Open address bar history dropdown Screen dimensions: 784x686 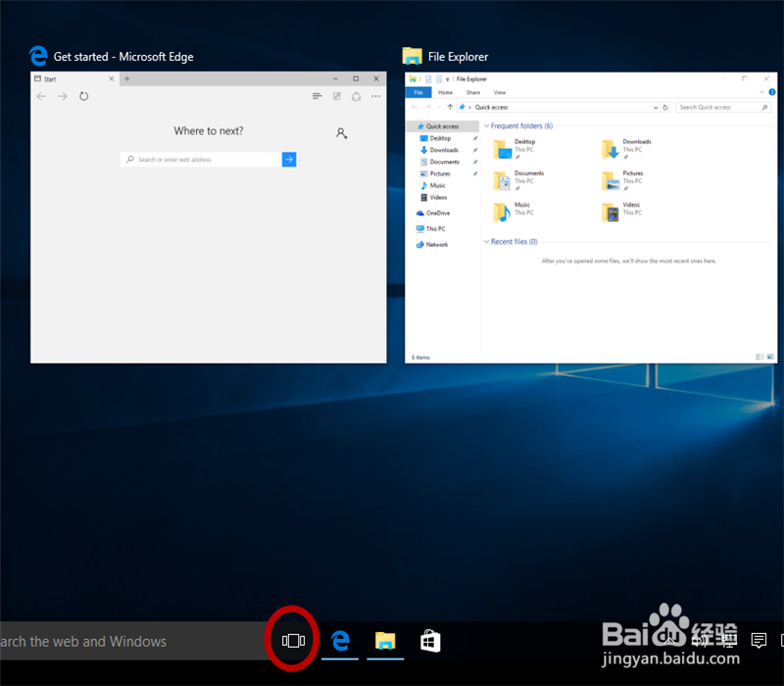point(656,108)
